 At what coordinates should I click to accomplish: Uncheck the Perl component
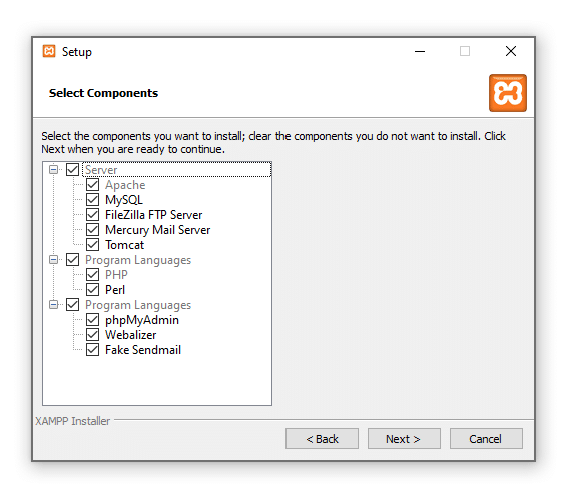[x=92, y=290]
